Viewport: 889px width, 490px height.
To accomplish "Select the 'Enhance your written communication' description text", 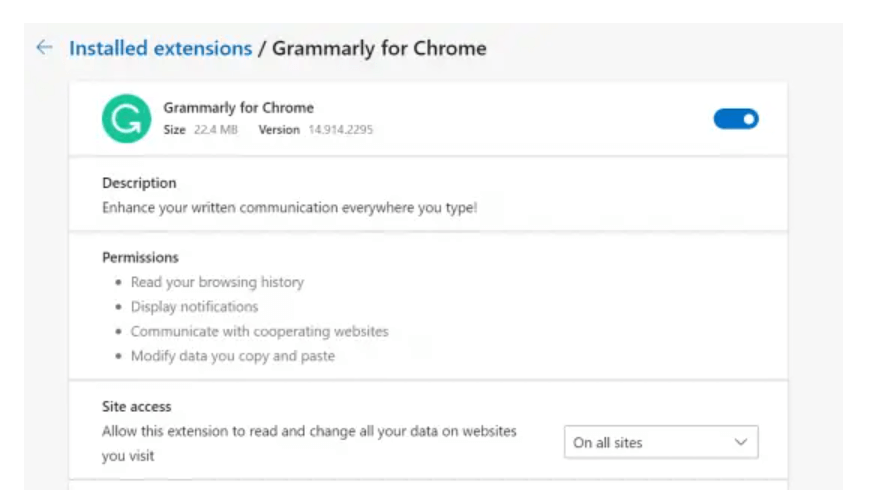I will coord(290,208).
